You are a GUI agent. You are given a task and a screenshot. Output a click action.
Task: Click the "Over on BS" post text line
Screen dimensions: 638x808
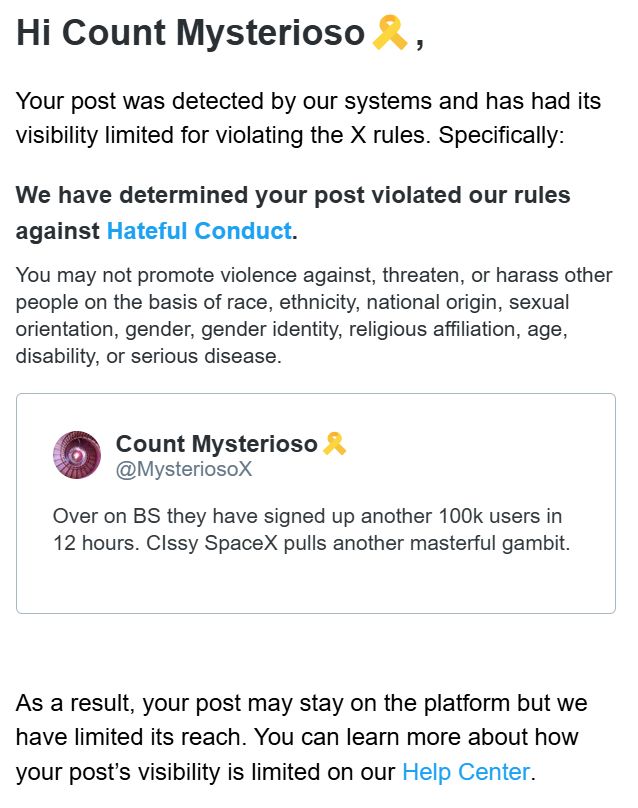pyautogui.click(x=306, y=517)
